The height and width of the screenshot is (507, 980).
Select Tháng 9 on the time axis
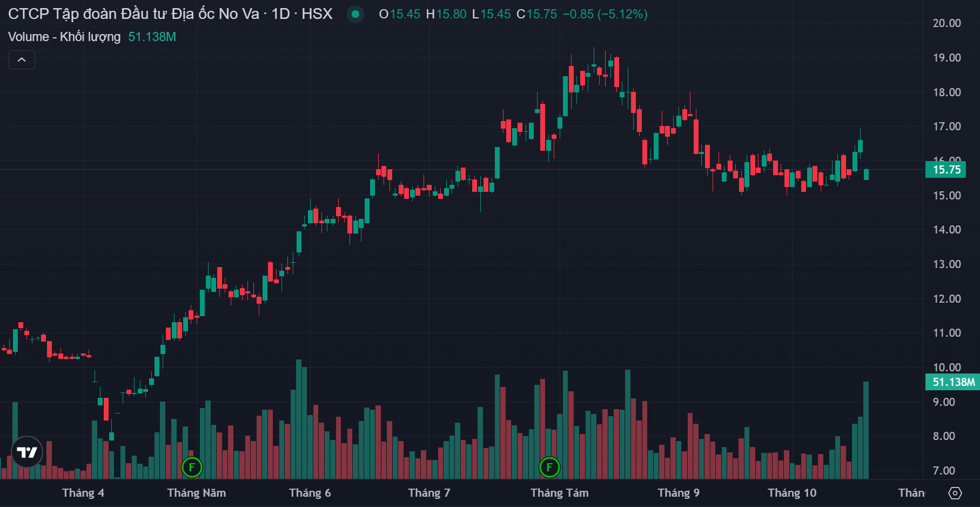tap(679, 493)
